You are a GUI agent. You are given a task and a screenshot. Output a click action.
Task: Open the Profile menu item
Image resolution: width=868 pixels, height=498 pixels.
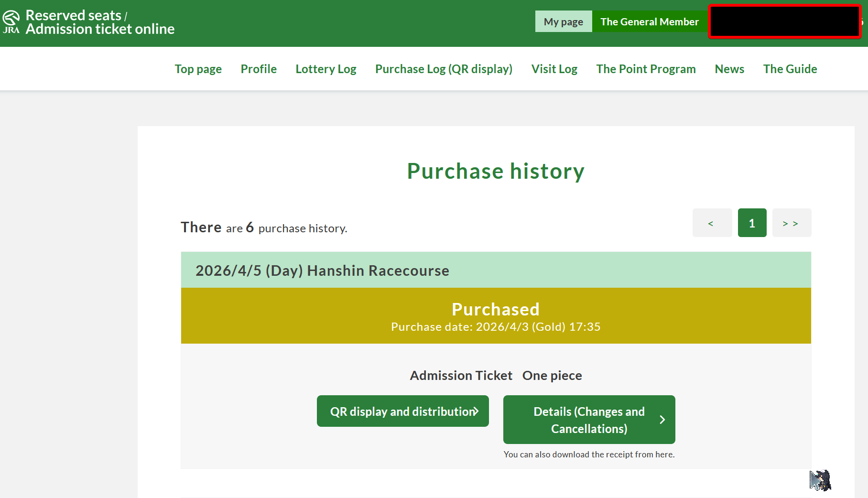[259, 69]
